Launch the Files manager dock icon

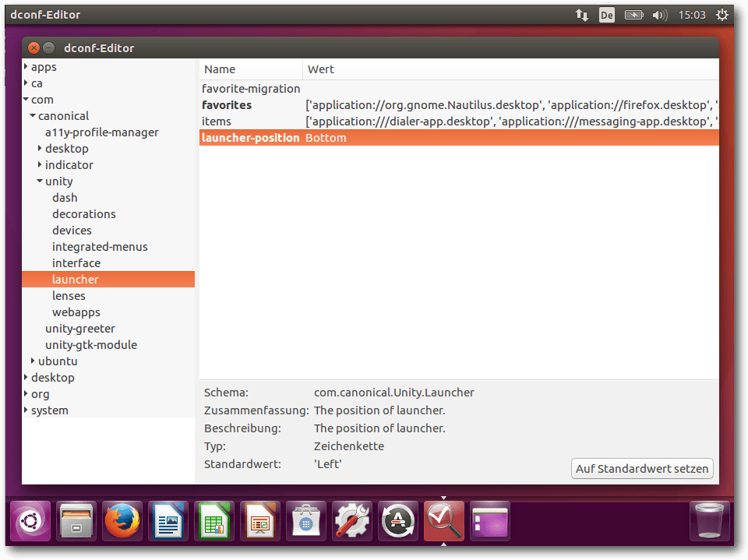(x=76, y=521)
